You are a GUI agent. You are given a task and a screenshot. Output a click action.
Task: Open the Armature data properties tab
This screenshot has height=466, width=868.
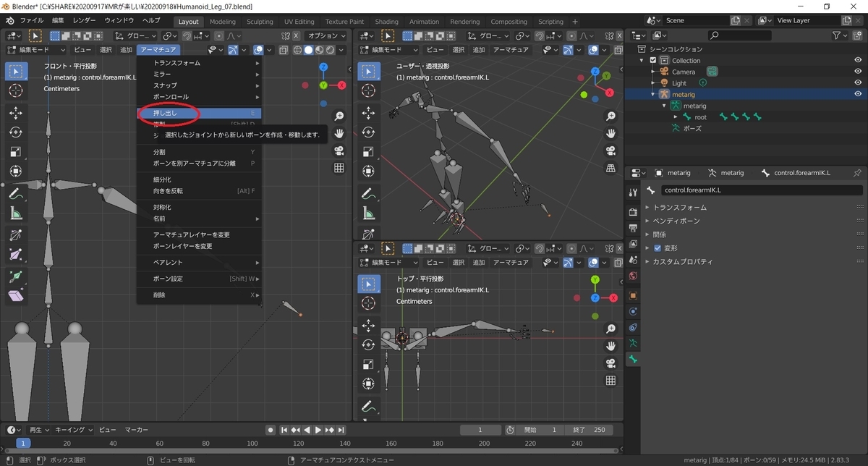[633, 344]
